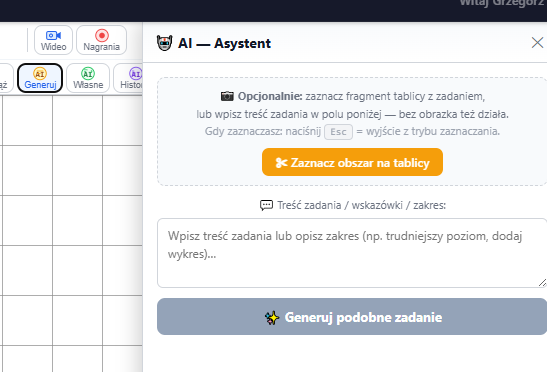Screen dimensions: 547x372
Task: Click the camera icon before Opcjonalnie
Action: coord(227,96)
